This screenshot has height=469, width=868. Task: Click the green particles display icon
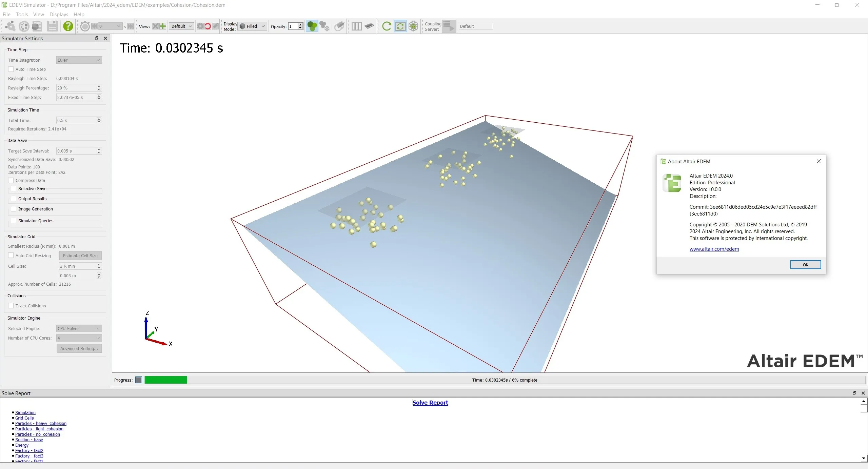click(x=312, y=26)
